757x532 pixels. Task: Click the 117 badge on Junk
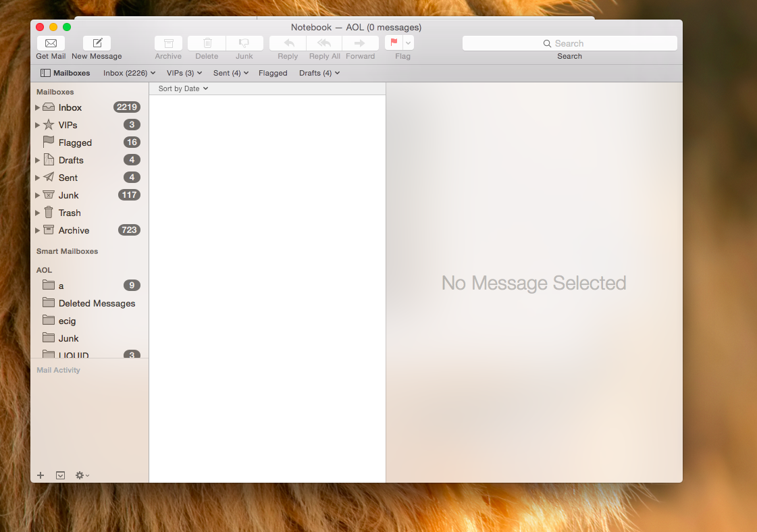tap(129, 195)
